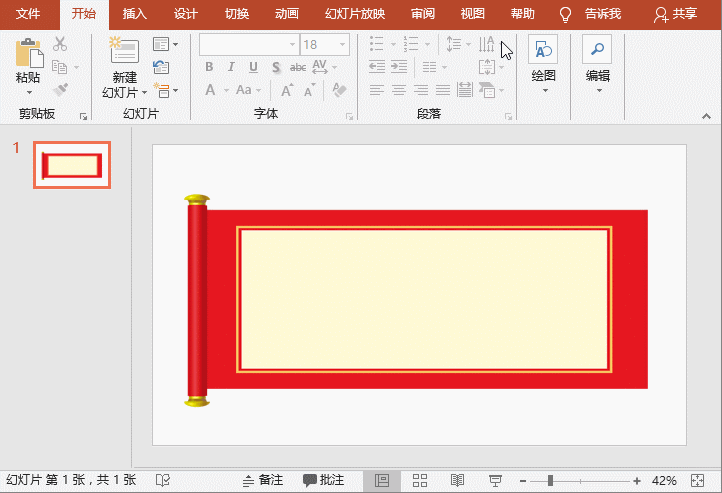Viewport: 722px width, 493px height.
Task: Click the spell check icon in status bar
Action: coord(163,481)
